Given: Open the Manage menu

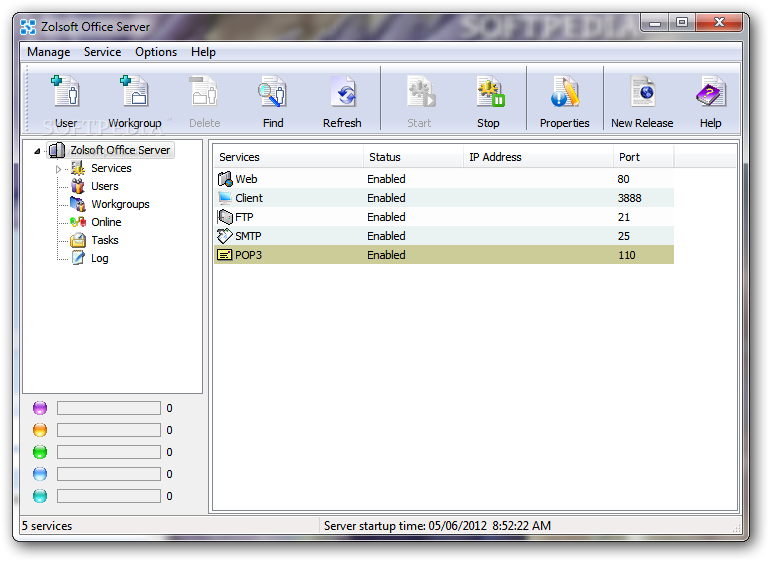Looking at the screenshot, I should click(49, 52).
